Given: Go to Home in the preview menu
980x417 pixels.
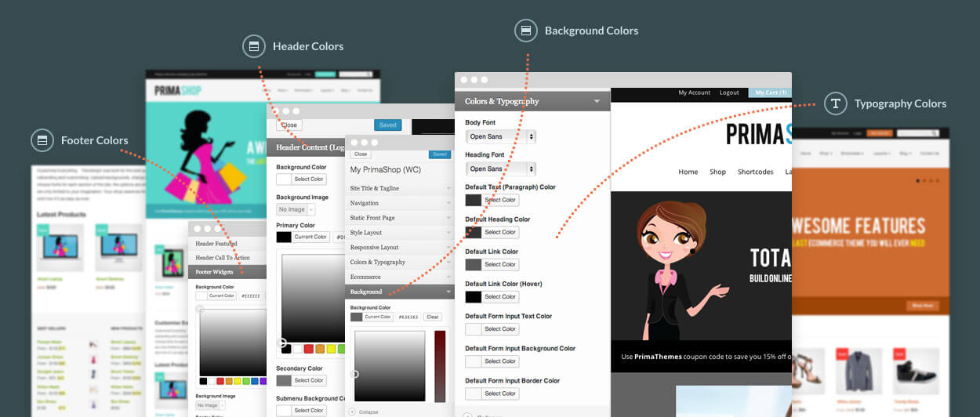Looking at the screenshot, I should pyautogui.click(x=688, y=172).
